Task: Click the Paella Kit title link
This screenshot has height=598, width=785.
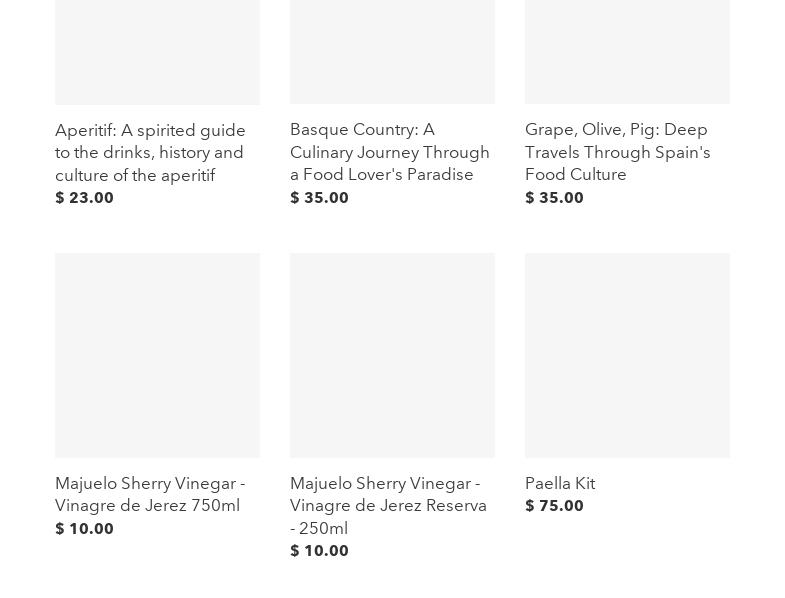Action: 560,483
